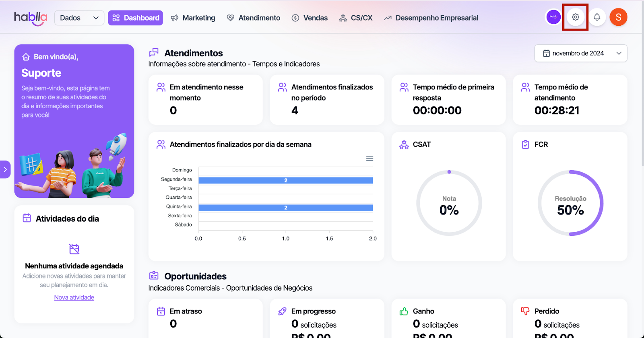
Task: Click the CSAT stars icon
Action: tap(404, 144)
